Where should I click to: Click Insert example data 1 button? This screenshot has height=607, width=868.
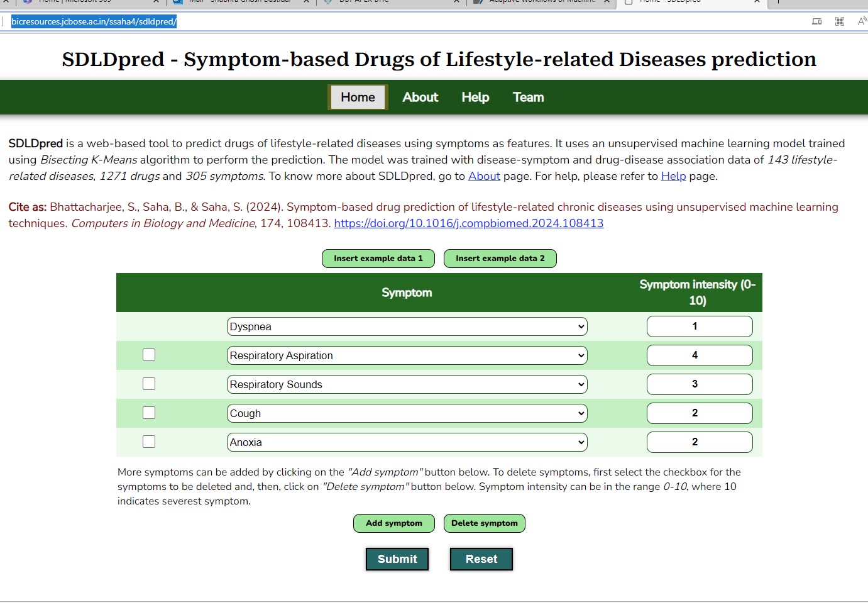pos(378,259)
